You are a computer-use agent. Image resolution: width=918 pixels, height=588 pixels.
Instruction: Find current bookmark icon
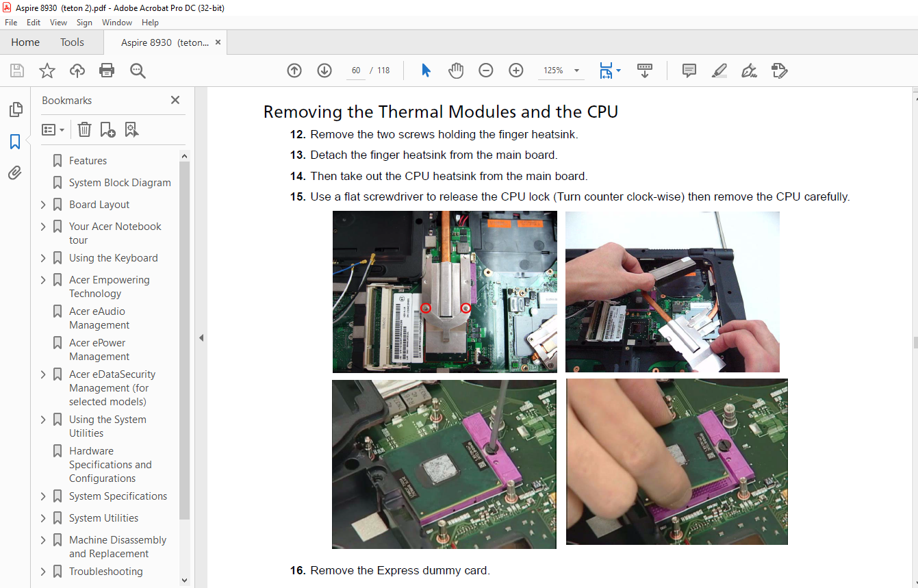131,129
